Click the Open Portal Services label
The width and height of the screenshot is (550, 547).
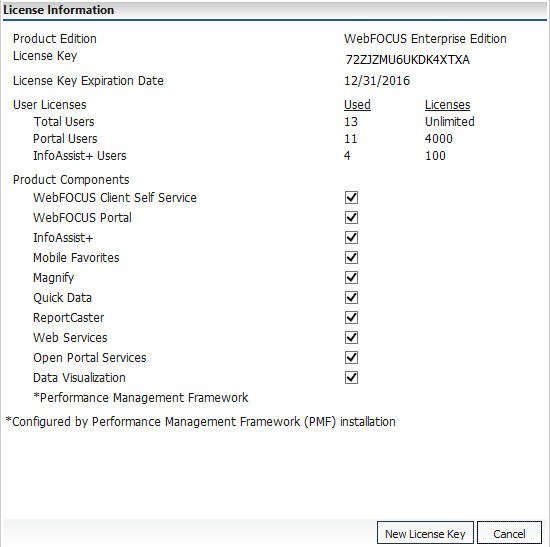[x=90, y=358]
